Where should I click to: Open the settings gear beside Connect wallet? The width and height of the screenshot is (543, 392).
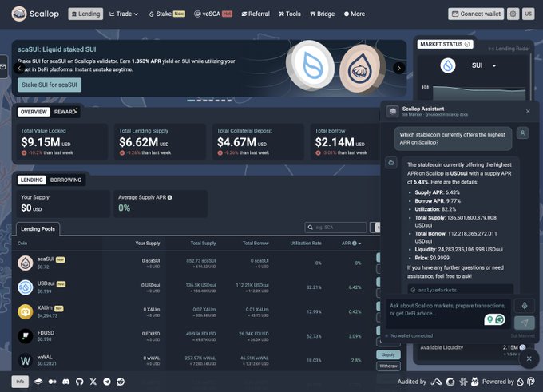click(513, 14)
